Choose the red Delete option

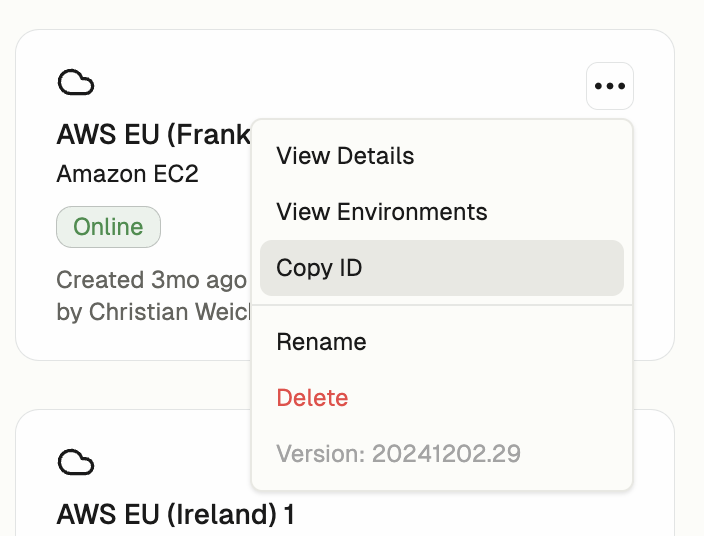coord(312,398)
